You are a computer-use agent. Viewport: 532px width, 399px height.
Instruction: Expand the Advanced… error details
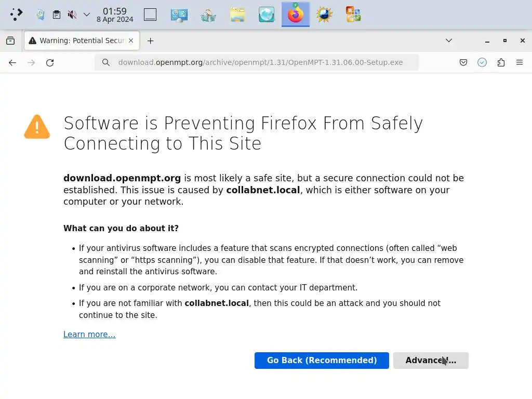click(431, 361)
